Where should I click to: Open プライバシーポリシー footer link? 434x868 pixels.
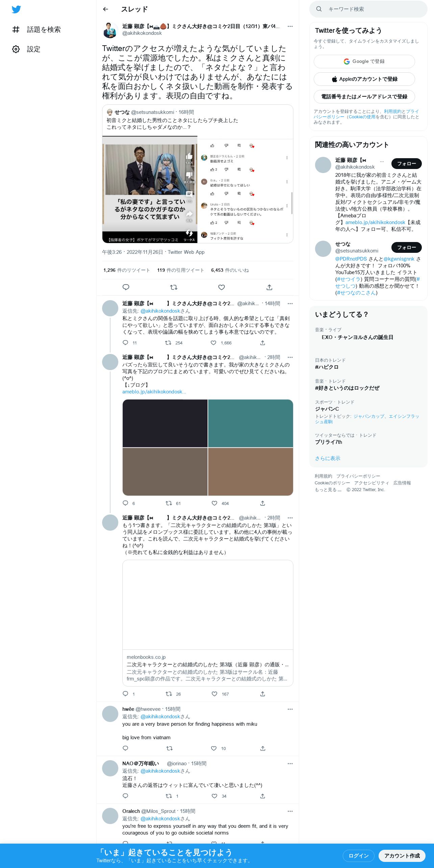(358, 476)
